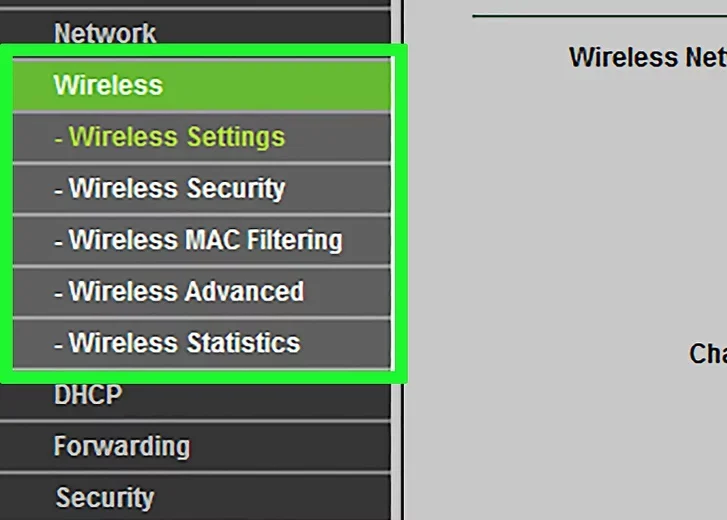
Task: Click the dash before Wireless Security
Action: [x=58, y=190]
